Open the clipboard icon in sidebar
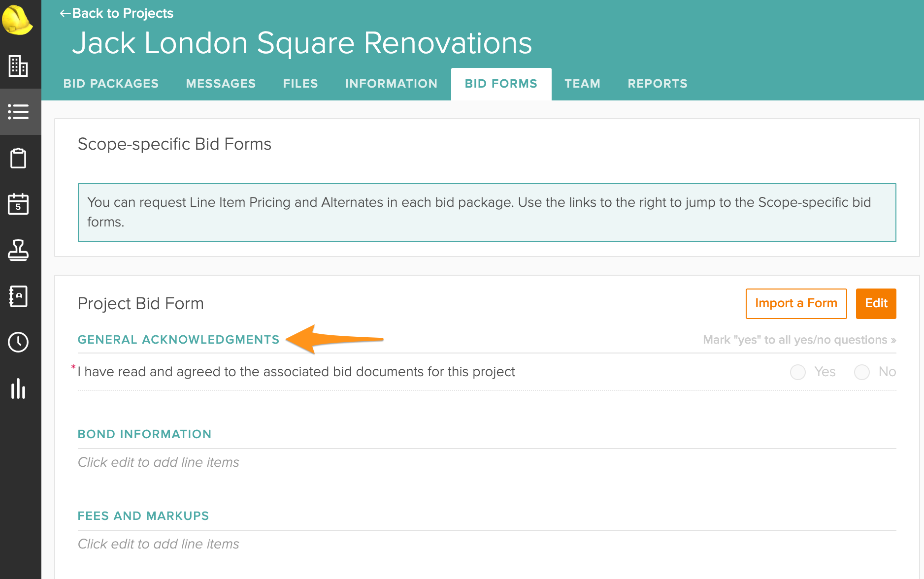 coord(18,158)
